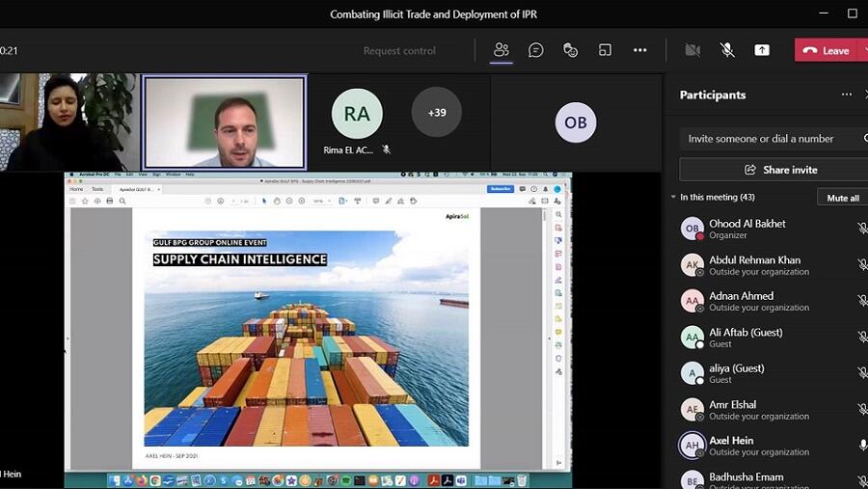This screenshot has height=489, width=868.
Task: Select Adnan Ahmed in participants list
Action: [742, 301]
